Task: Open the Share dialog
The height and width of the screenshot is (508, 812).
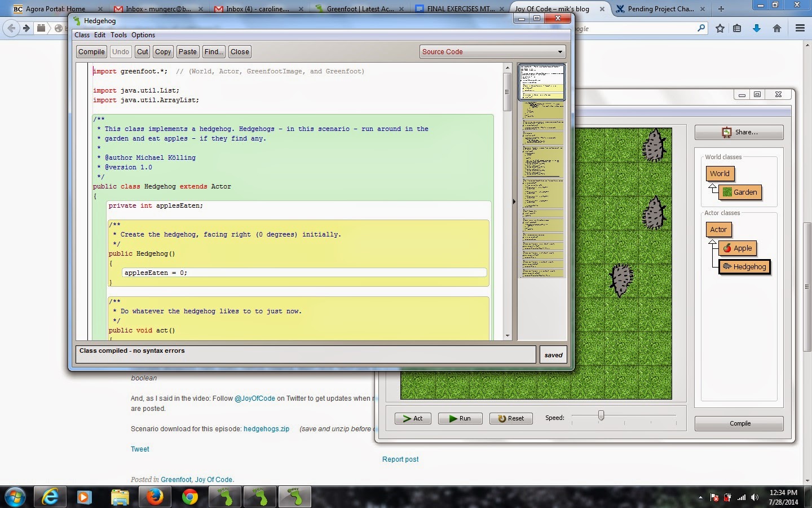Action: (x=740, y=132)
